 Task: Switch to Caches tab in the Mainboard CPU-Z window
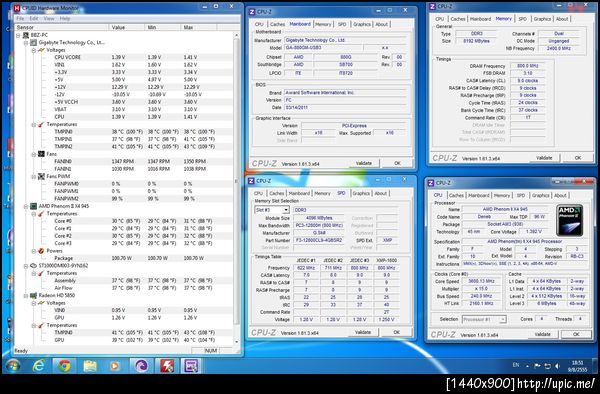tap(277, 24)
